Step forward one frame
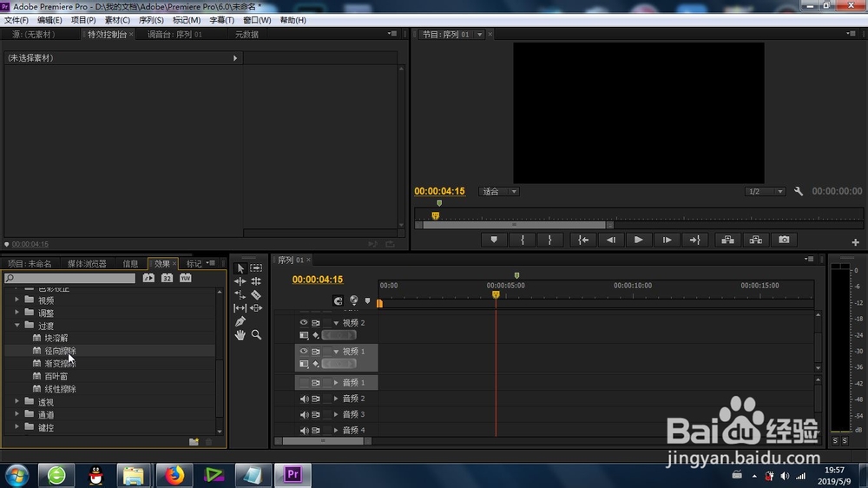This screenshot has height=488, width=868. pyautogui.click(x=667, y=240)
